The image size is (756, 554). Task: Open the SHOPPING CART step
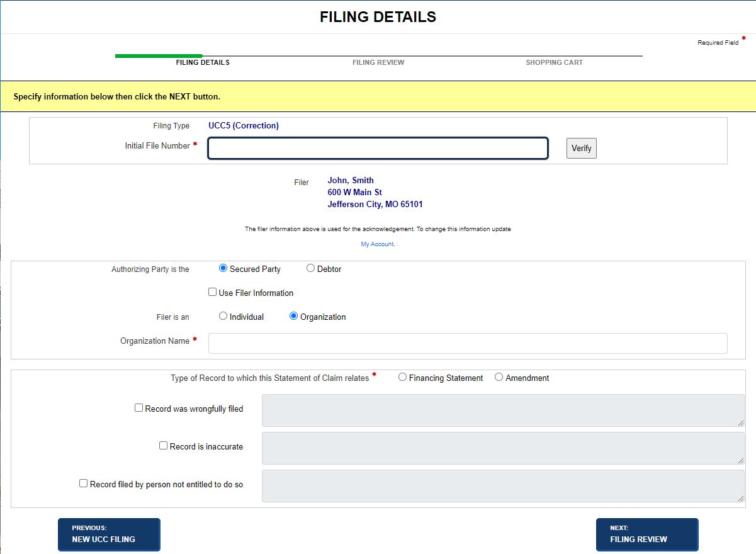(554, 62)
